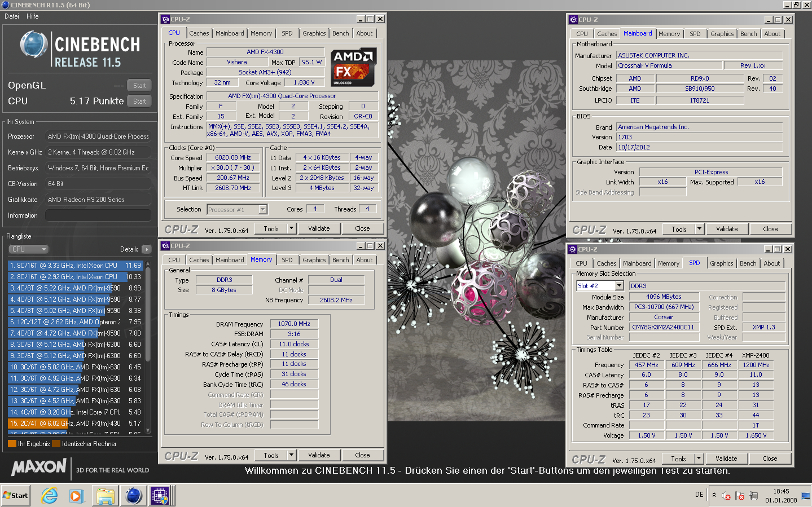812x507 pixels.
Task: Show hidden system tray icons
Action: [714, 495]
